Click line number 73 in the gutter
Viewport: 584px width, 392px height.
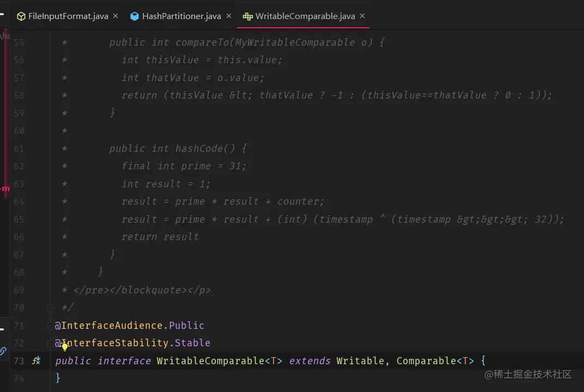19,361
